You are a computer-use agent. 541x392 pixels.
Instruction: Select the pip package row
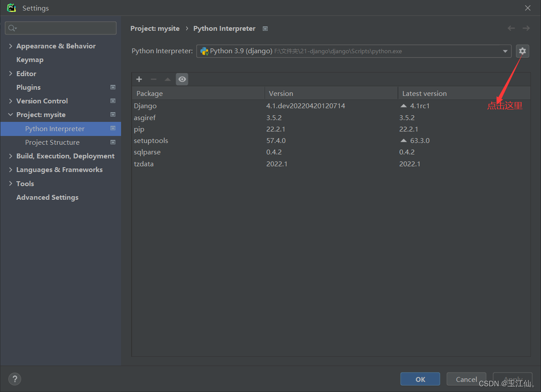[331, 129]
